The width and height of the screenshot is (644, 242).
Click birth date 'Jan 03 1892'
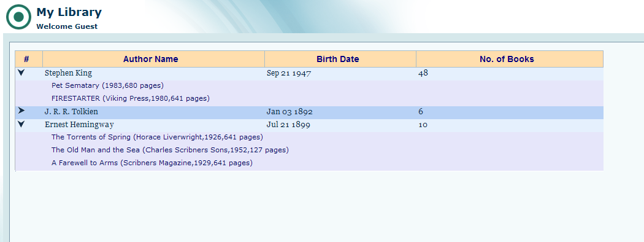click(289, 112)
